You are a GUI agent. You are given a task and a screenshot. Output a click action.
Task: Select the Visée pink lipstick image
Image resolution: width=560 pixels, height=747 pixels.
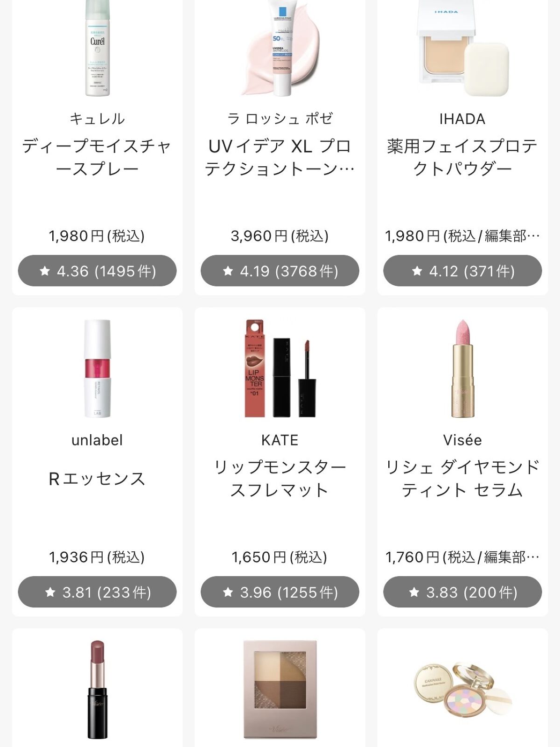pyautogui.click(x=462, y=368)
